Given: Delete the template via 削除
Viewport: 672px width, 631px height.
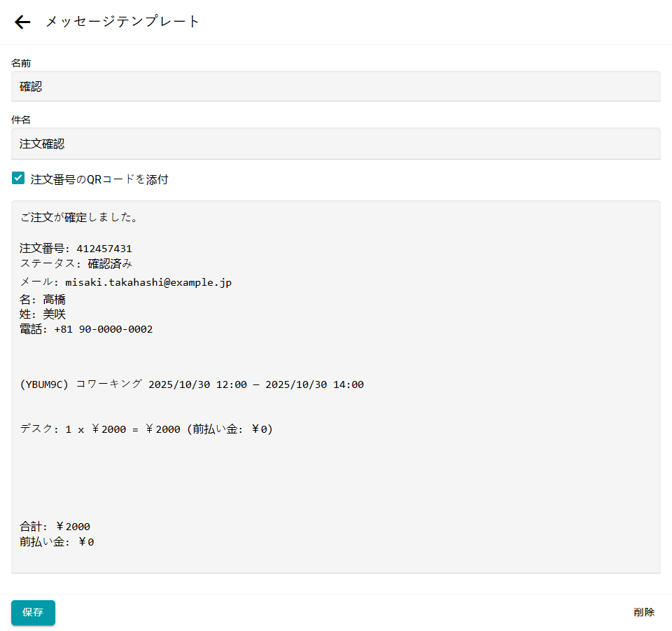Looking at the screenshot, I should pos(644,612).
